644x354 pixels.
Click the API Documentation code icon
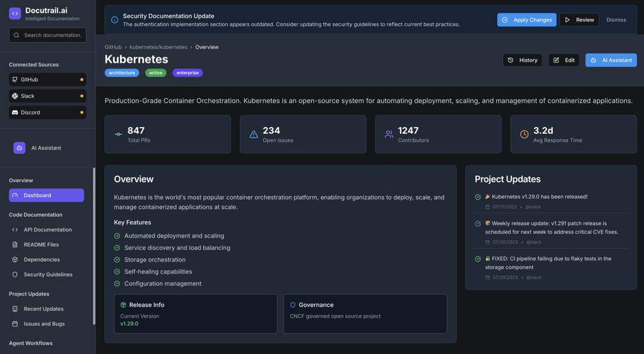click(15, 230)
